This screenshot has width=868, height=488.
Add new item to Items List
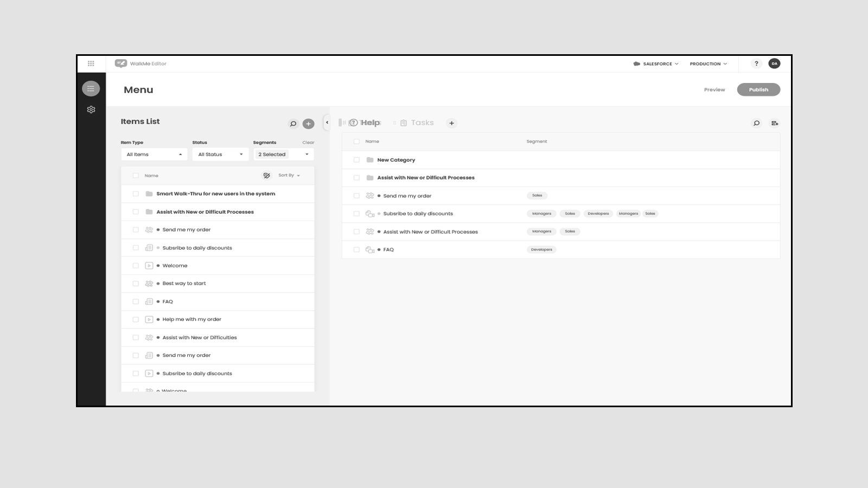click(x=308, y=124)
